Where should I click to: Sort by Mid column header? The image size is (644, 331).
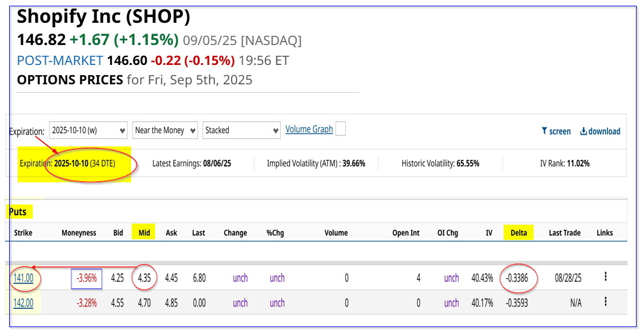pos(144,233)
